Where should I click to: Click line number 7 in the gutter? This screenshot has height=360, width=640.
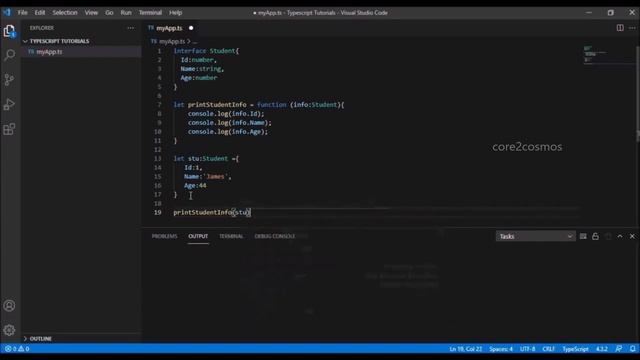point(159,104)
